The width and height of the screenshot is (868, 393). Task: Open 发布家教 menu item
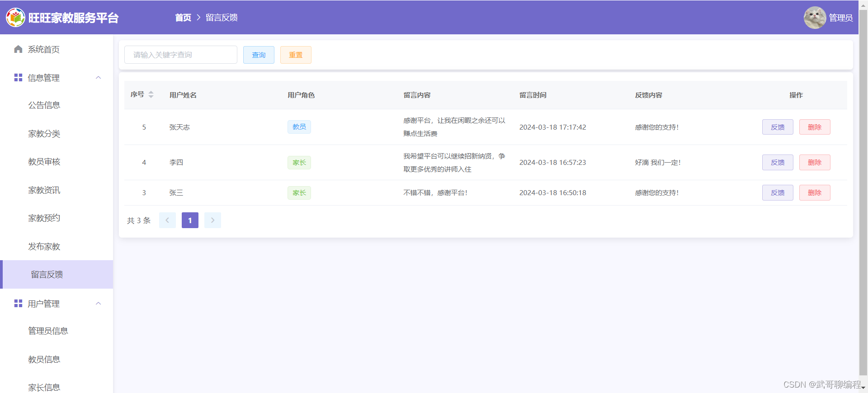(57, 247)
